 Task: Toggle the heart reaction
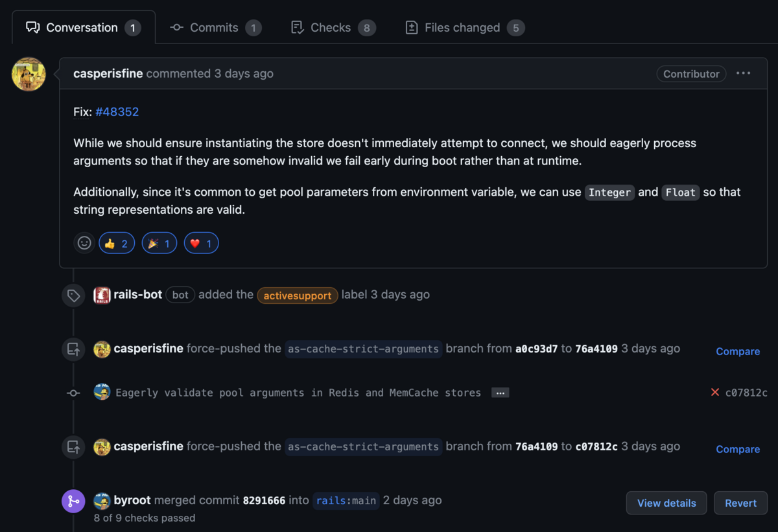(x=201, y=243)
